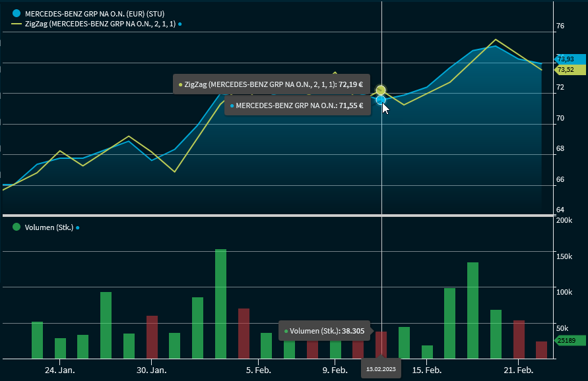Click the 13.02.2023 date marker on the axis

point(381,368)
